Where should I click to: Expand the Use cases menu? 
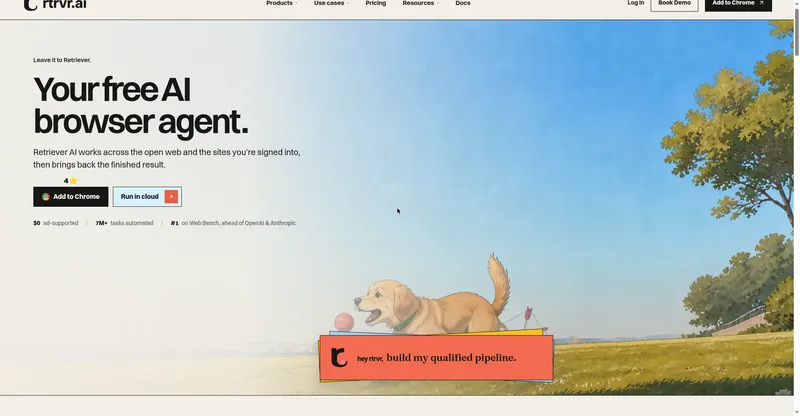(x=331, y=3)
